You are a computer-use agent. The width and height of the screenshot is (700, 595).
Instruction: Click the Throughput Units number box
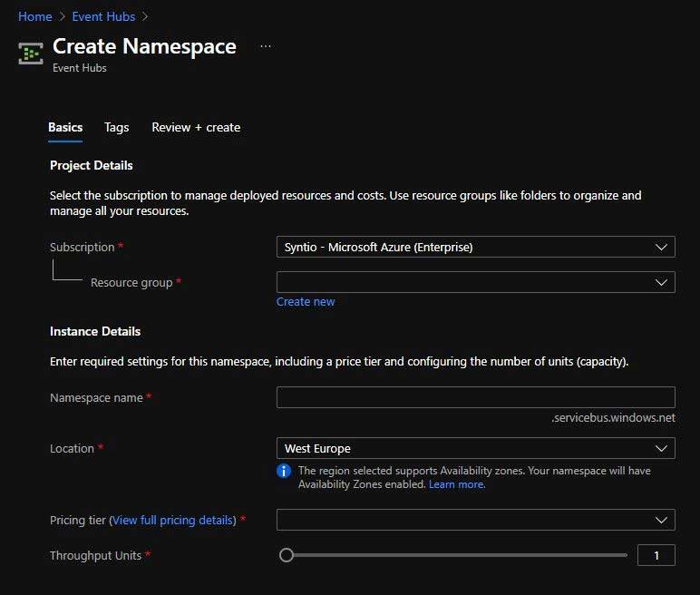pyautogui.click(x=656, y=556)
